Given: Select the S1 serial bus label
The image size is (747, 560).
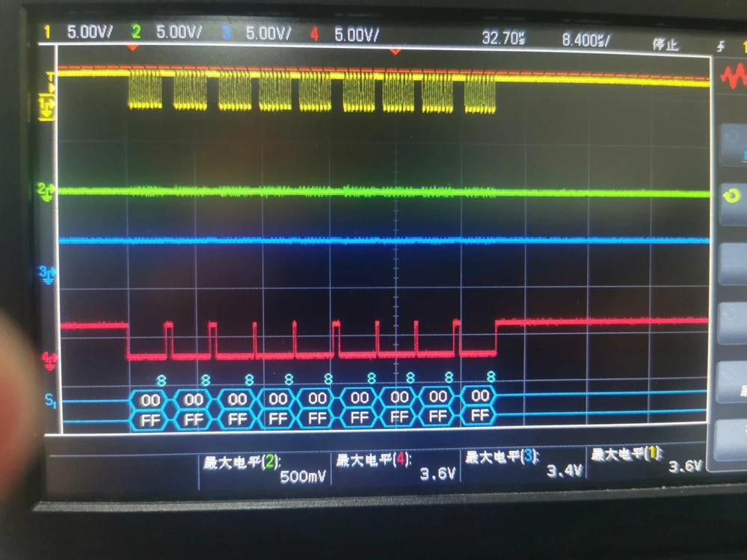Looking at the screenshot, I should tap(51, 401).
